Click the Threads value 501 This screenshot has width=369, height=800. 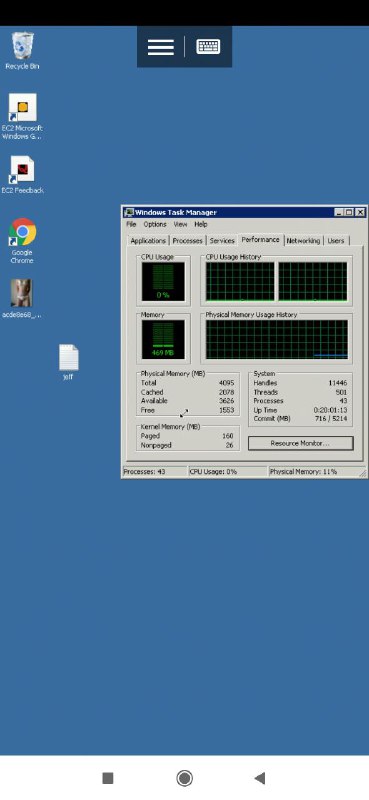[341, 392]
